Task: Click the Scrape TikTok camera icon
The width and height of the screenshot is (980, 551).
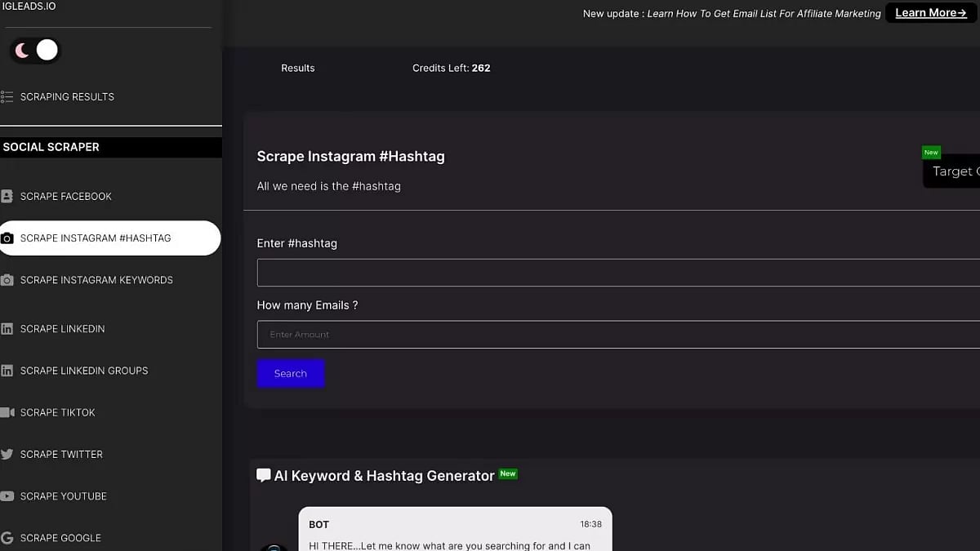Action: tap(8, 412)
